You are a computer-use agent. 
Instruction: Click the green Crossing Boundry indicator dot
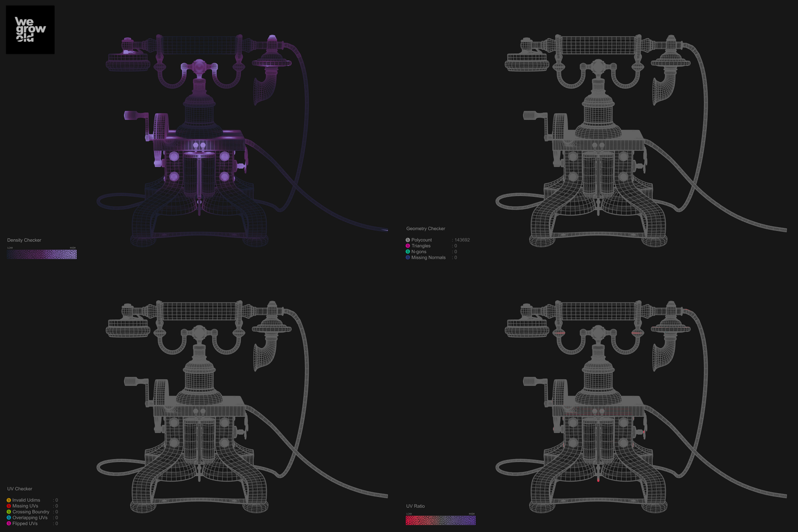8,512
